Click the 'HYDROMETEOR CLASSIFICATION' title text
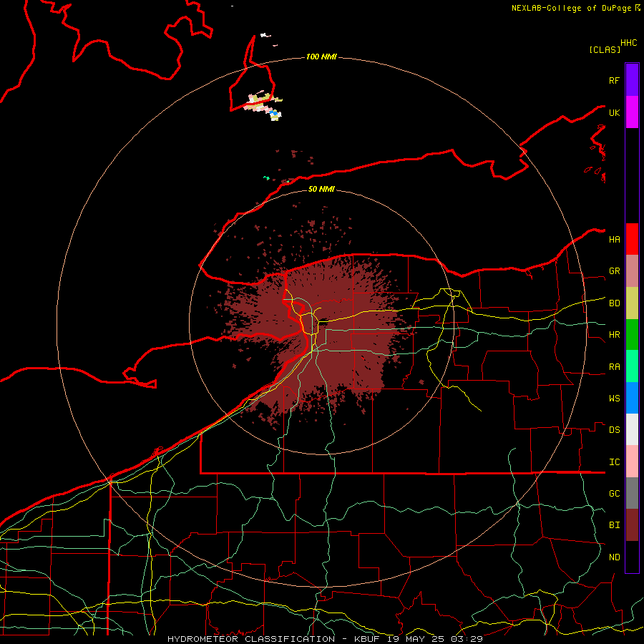Viewport: 644px width, 644px height. 251,639
